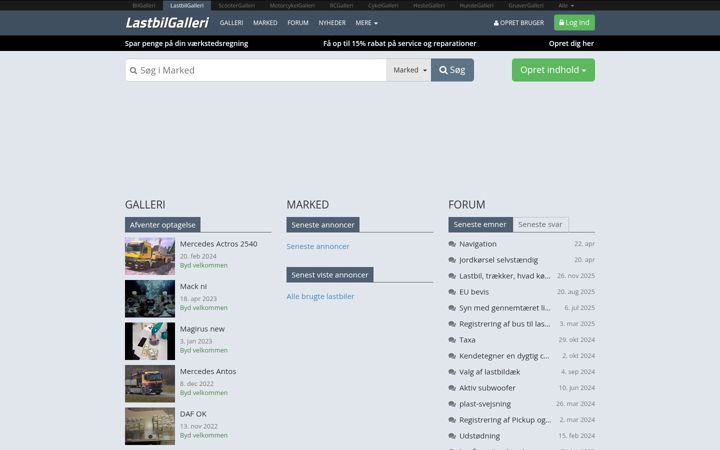Click the LastbilGalleri logo
Image resolution: width=720 pixels, height=450 pixels.
click(x=167, y=22)
